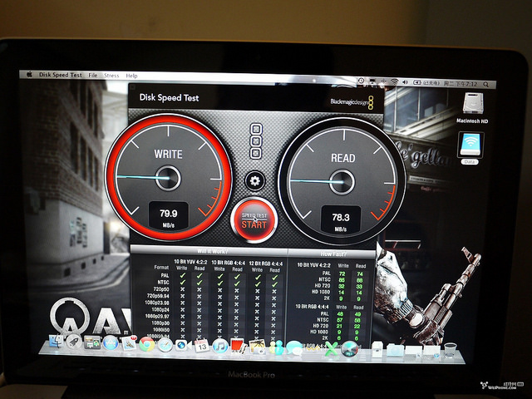The height and width of the screenshot is (399, 532).
Task: Open Finder from the dock
Action: (57, 342)
